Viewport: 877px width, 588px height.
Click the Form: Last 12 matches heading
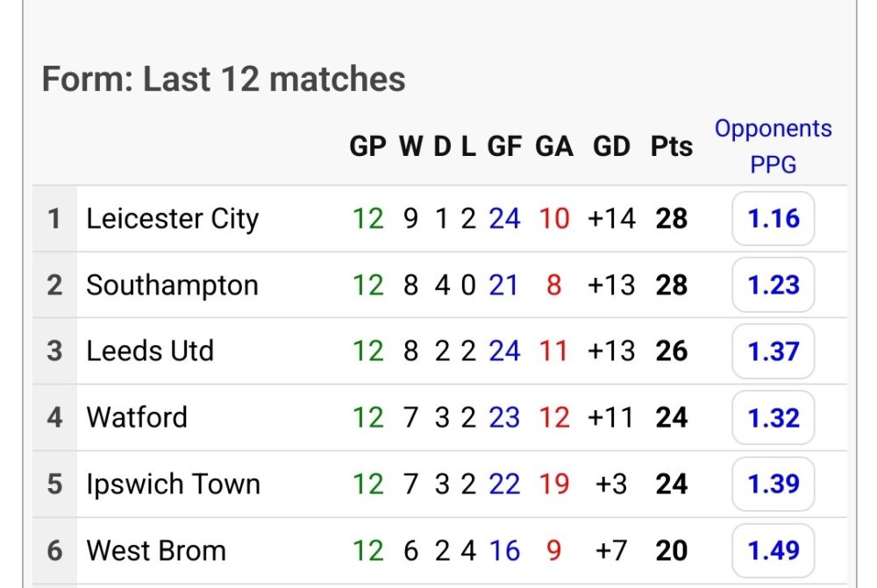224,80
